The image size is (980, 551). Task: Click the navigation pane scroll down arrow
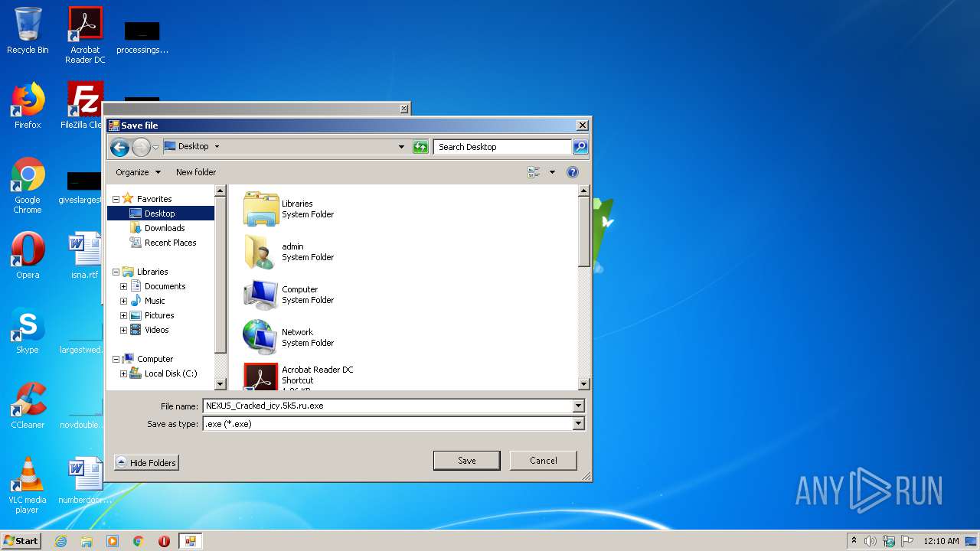[220, 384]
